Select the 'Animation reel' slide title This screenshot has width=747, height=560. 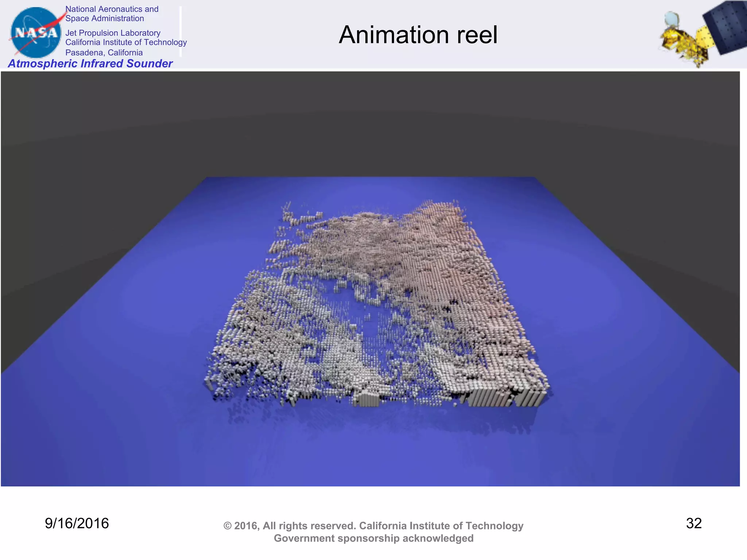tap(418, 35)
